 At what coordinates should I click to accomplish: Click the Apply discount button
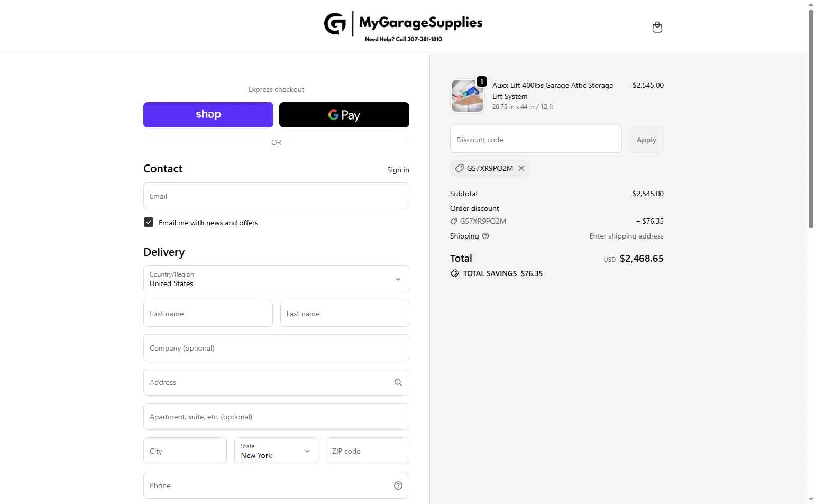point(646,140)
